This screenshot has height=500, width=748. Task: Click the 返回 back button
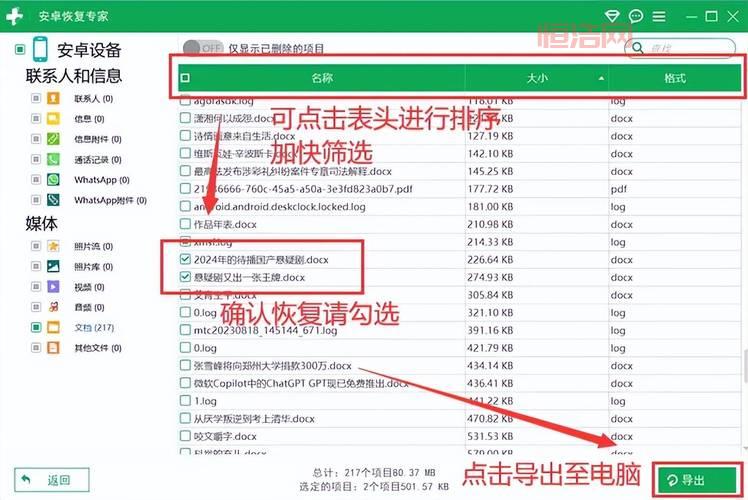point(51,479)
